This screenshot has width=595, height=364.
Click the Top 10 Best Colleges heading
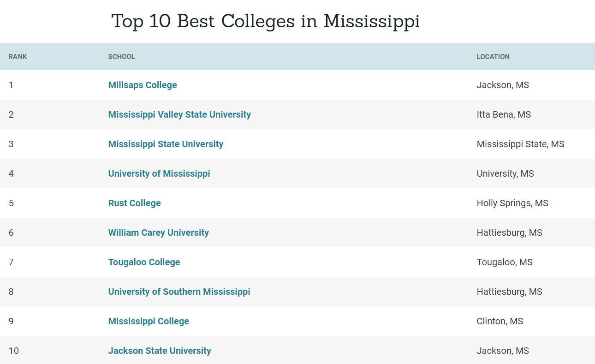(x=266, y=21)
